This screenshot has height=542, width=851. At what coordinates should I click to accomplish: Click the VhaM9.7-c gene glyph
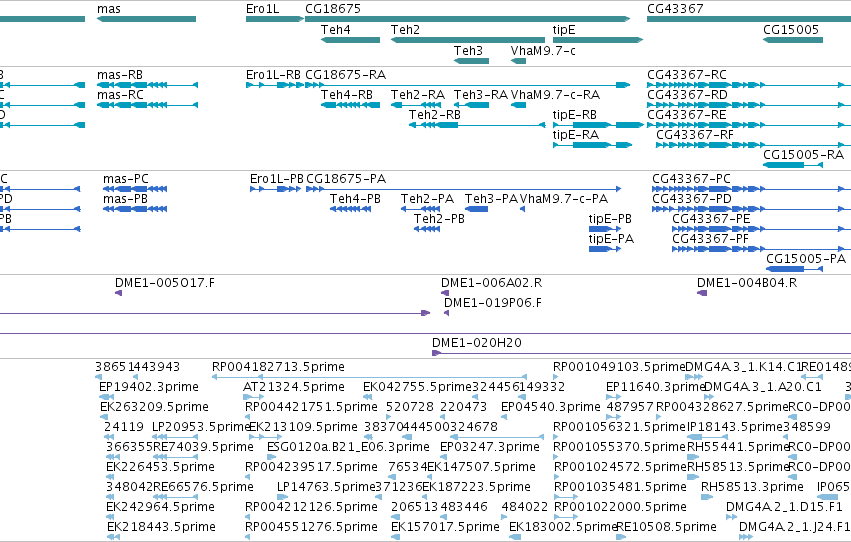pos(518,61)
